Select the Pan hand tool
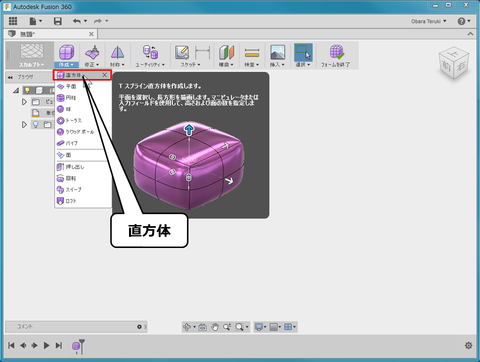Viewport: 480px width, 362px height. 215,327
